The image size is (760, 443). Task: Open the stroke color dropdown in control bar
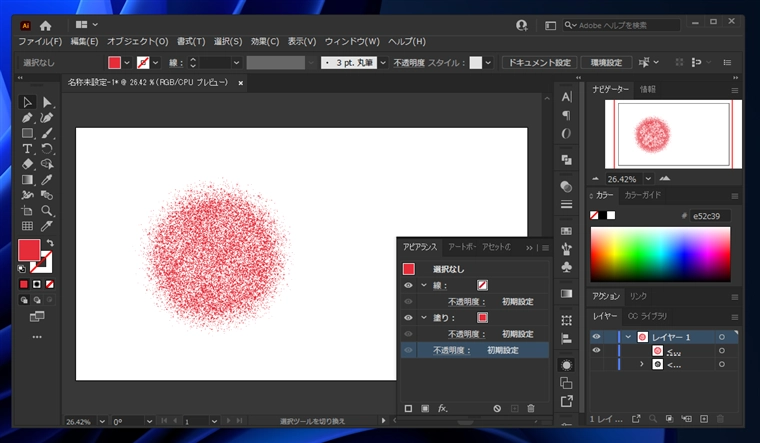(156, 63)
